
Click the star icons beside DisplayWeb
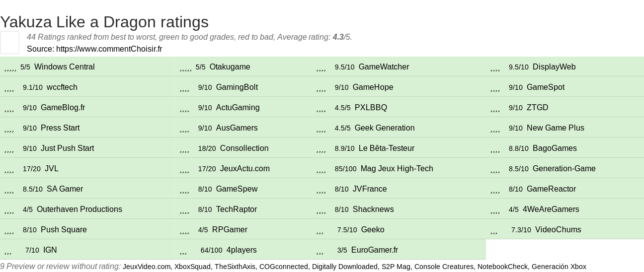(x=495, y=67)
